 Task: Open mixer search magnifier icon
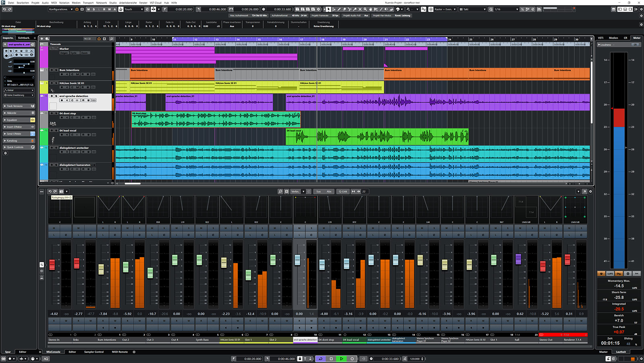coord(280,191)
